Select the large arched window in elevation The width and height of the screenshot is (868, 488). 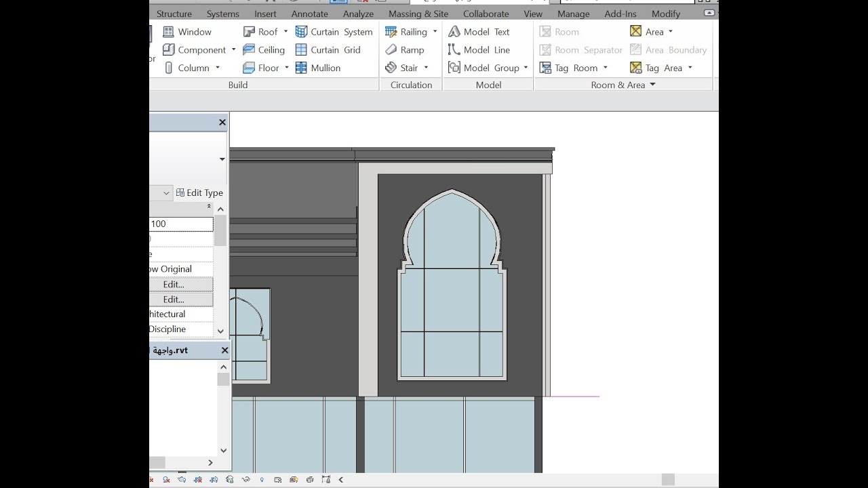452,286
